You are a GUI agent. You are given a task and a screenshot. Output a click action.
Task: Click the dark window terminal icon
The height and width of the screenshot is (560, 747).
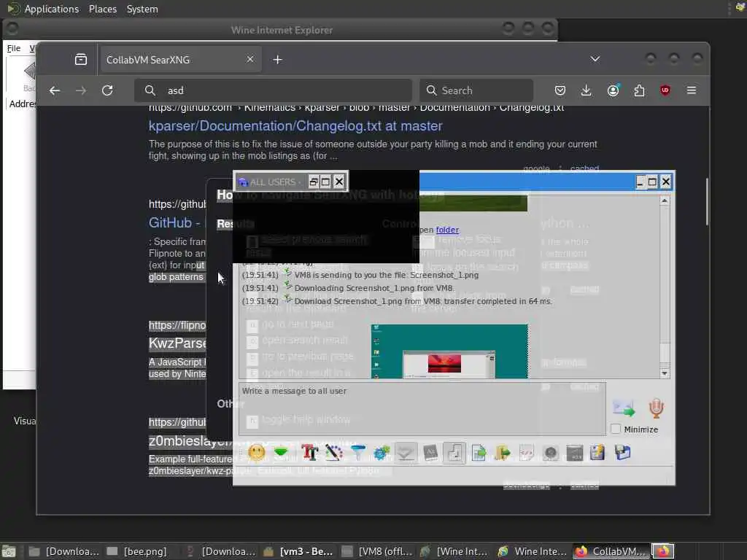[575, 452]
